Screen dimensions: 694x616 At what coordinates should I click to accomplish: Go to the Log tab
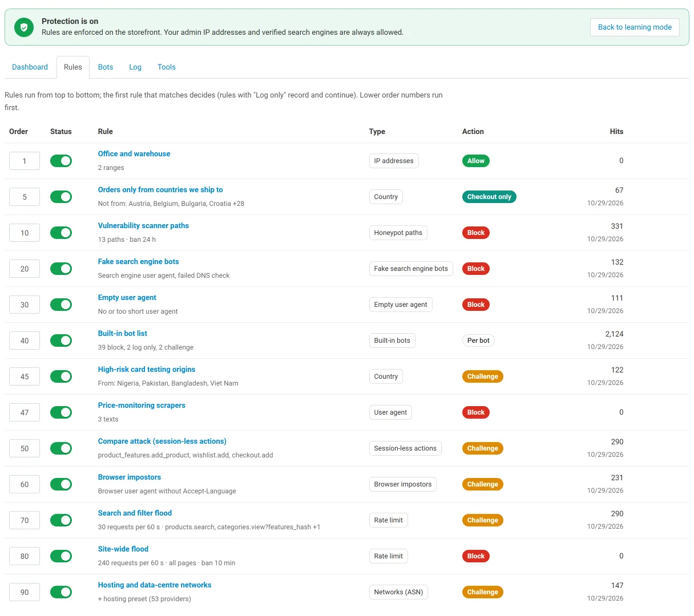click(135, 67)
